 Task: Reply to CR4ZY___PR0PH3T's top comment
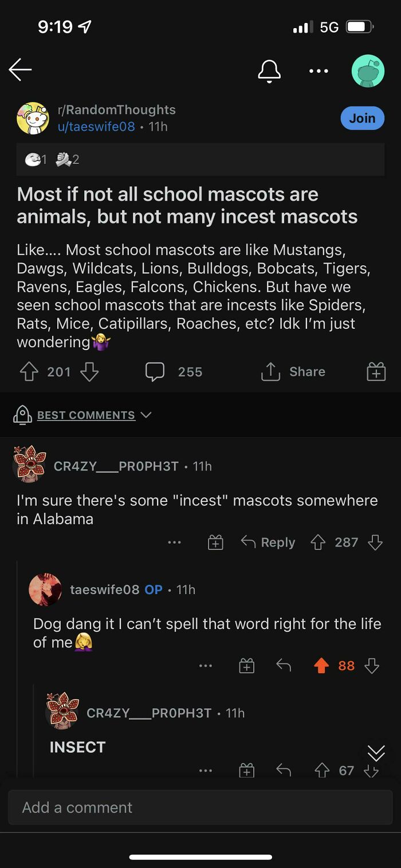coord(268,543)
